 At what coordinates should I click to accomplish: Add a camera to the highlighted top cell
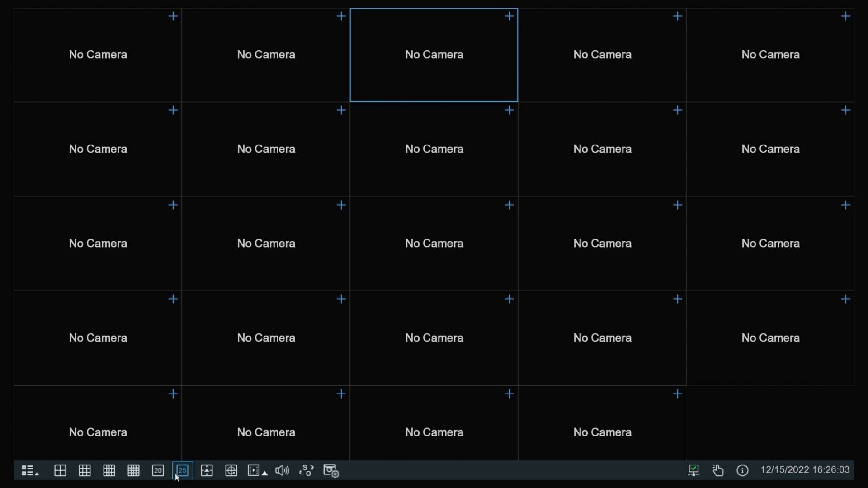(509, 16)
